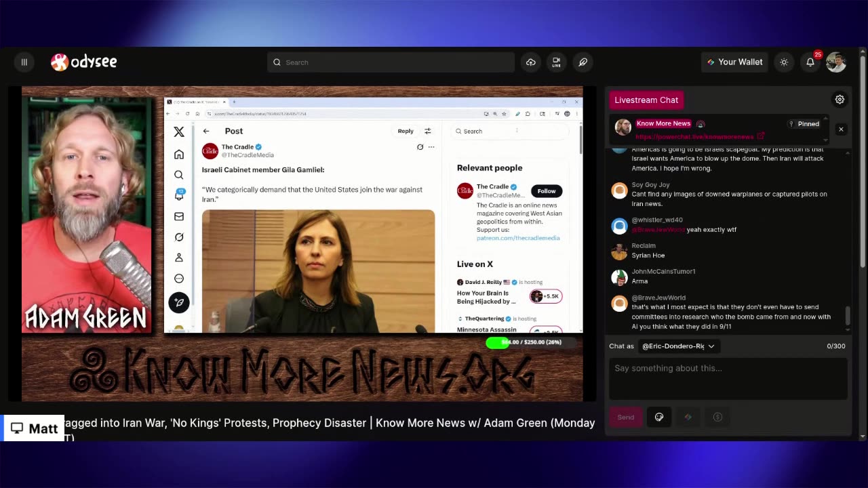Open the upload cloud icon

531,62
